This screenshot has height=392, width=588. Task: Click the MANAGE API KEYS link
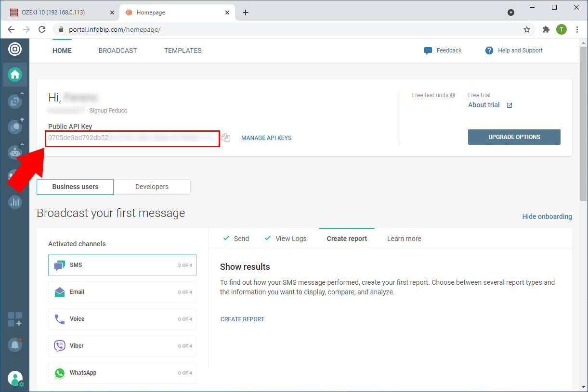click(266, 138)
